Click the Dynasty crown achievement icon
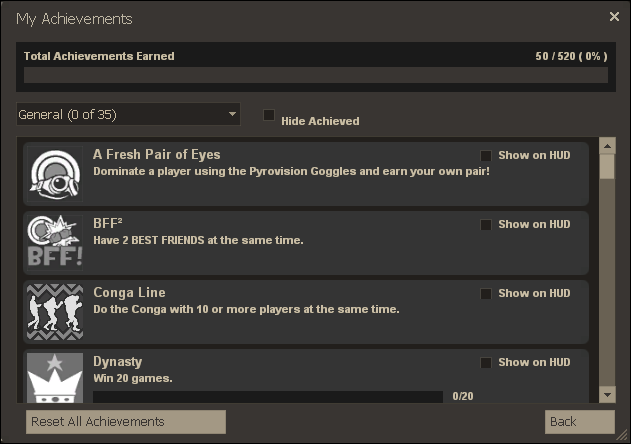 pos(54,377)
